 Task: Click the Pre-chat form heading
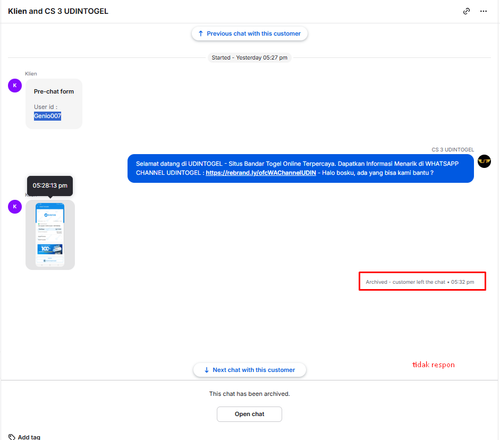point(54,91)
